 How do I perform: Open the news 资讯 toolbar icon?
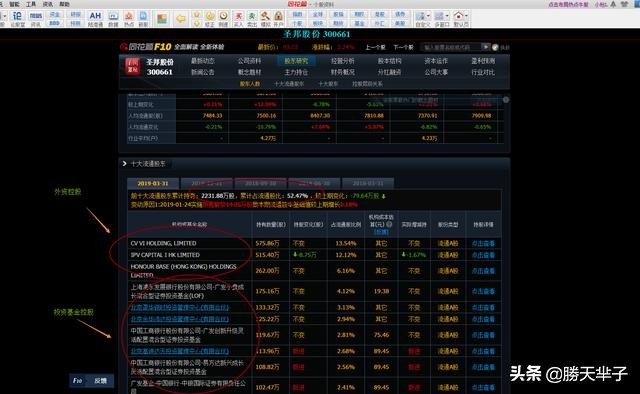(x=36, y=18)
